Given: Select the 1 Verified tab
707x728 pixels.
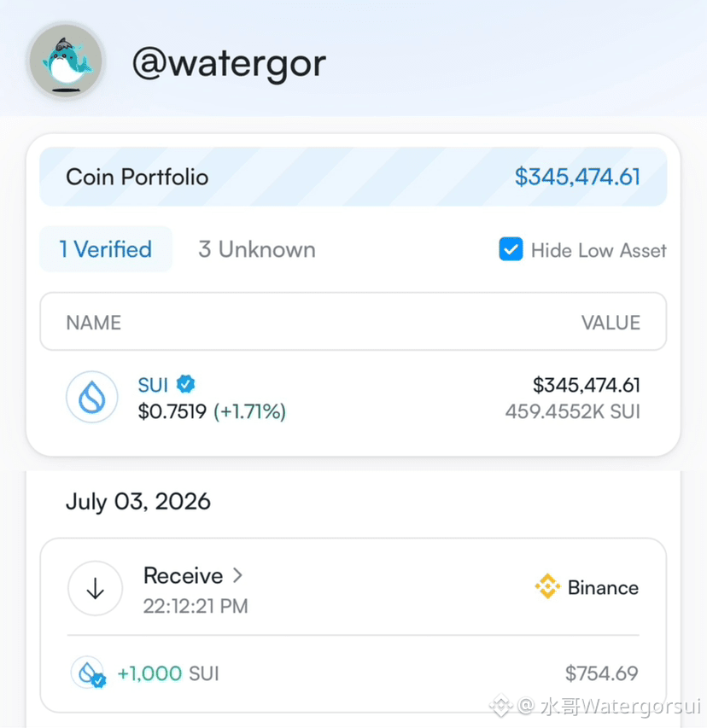Looking at the screenshot, I should (106, 249).
